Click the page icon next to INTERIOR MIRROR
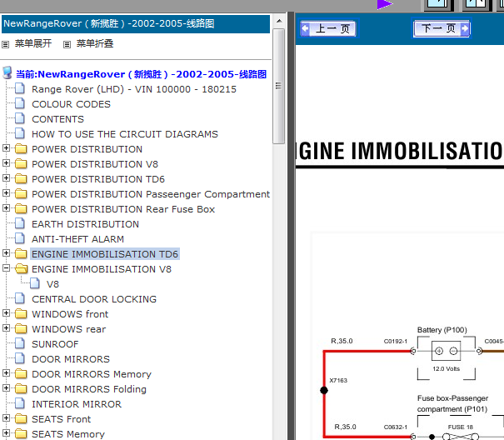 pos(20,403)
